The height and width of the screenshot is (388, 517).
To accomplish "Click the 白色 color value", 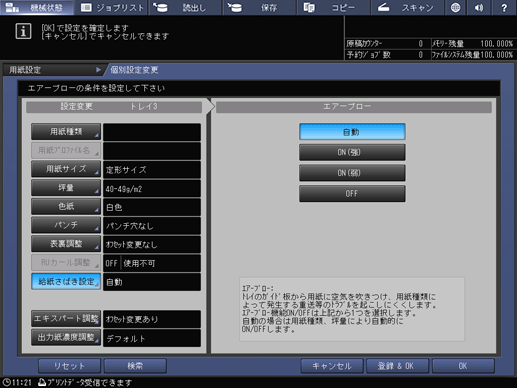I will pyautogui.click(x=152, y=207).
